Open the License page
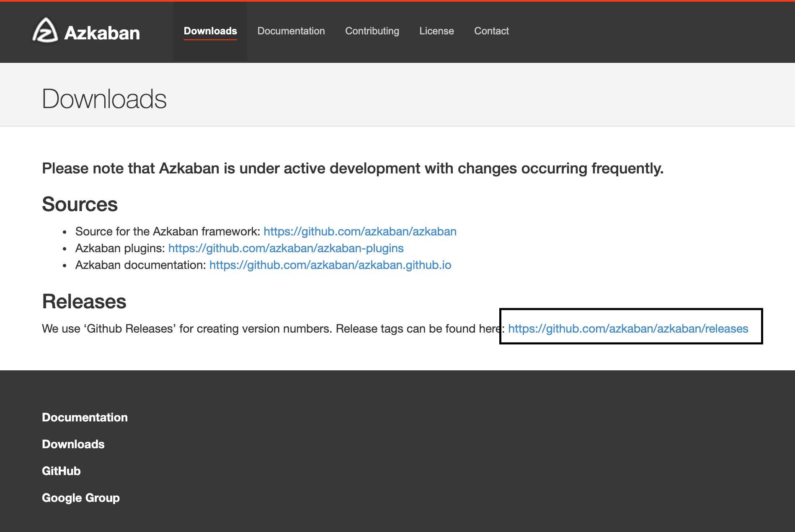This screenshot has height=532, width=795. tap(436, 31)
